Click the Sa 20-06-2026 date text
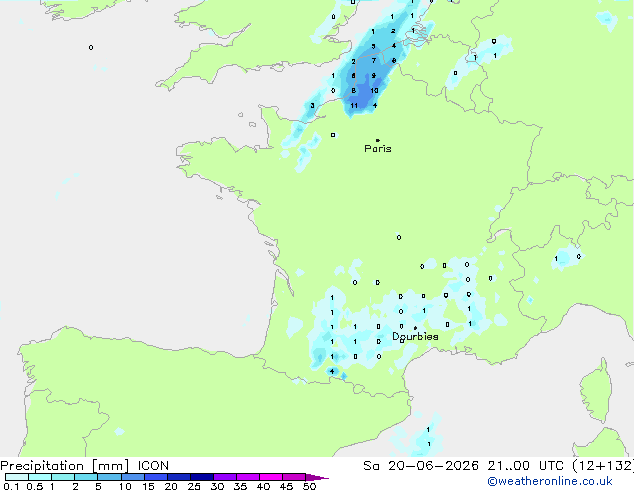 (421, 466)
